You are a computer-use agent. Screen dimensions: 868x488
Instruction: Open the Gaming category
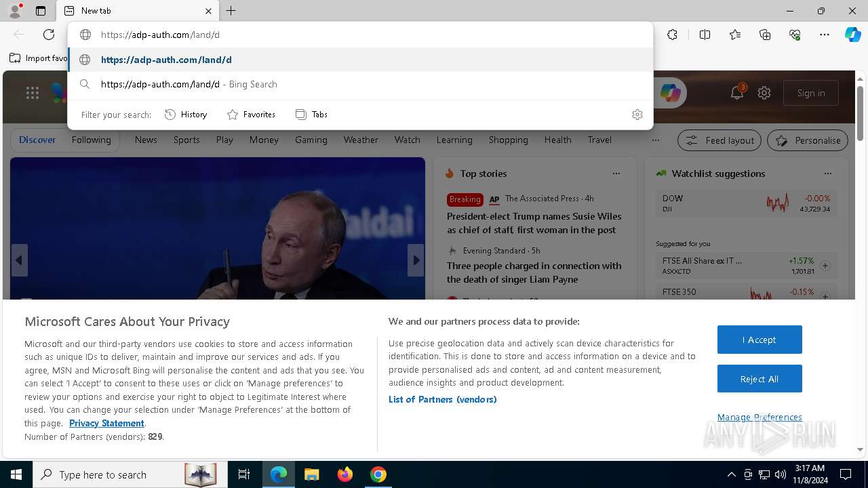311,140
